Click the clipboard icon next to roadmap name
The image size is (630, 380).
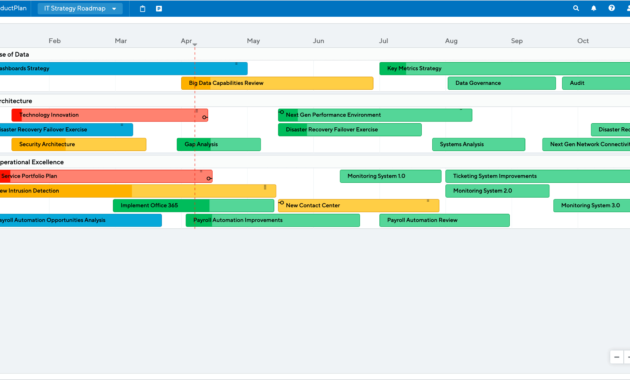click(142, 8)
